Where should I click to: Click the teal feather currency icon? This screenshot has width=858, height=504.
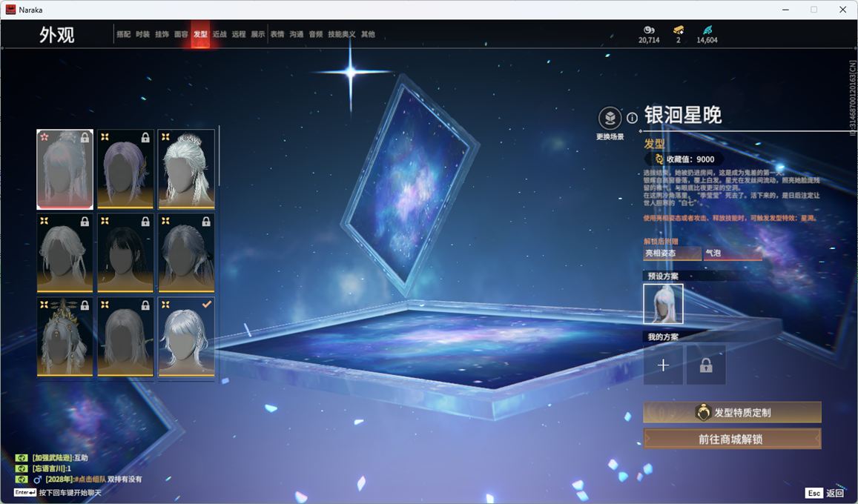coord(707,30)
